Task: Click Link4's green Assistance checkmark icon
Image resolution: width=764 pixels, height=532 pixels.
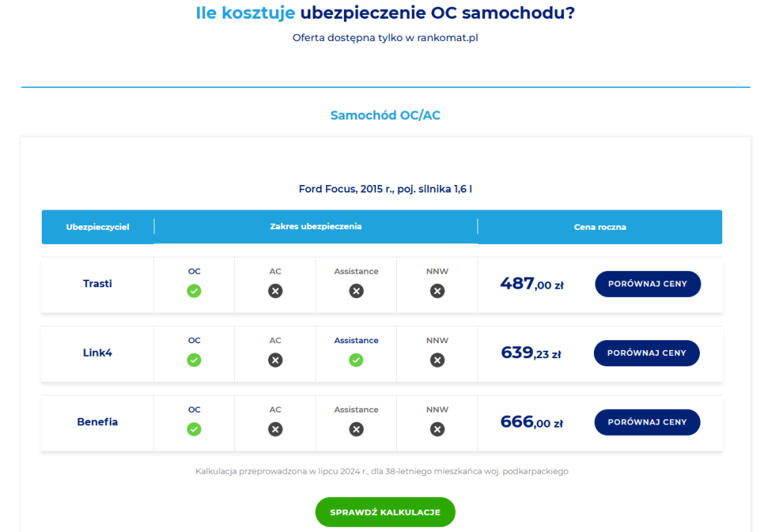Action: pos(357,360)
